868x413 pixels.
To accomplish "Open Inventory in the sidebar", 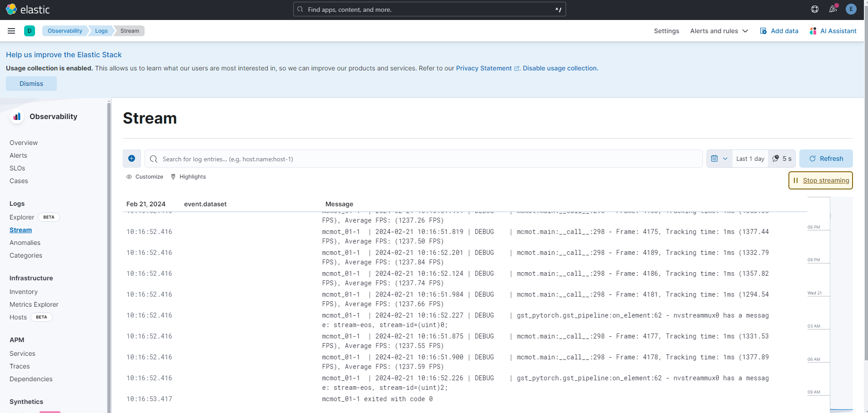I will click(x=24, y=292).
